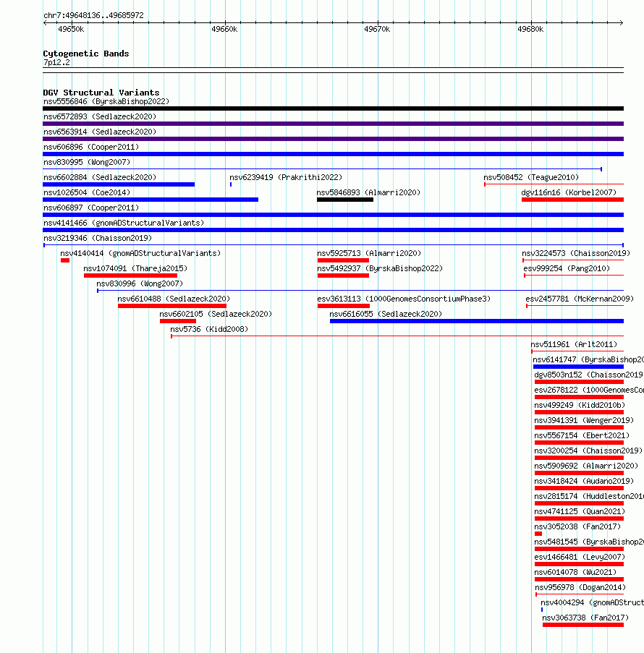Open esv999254 (Pang2010) label

pos(567,268)
